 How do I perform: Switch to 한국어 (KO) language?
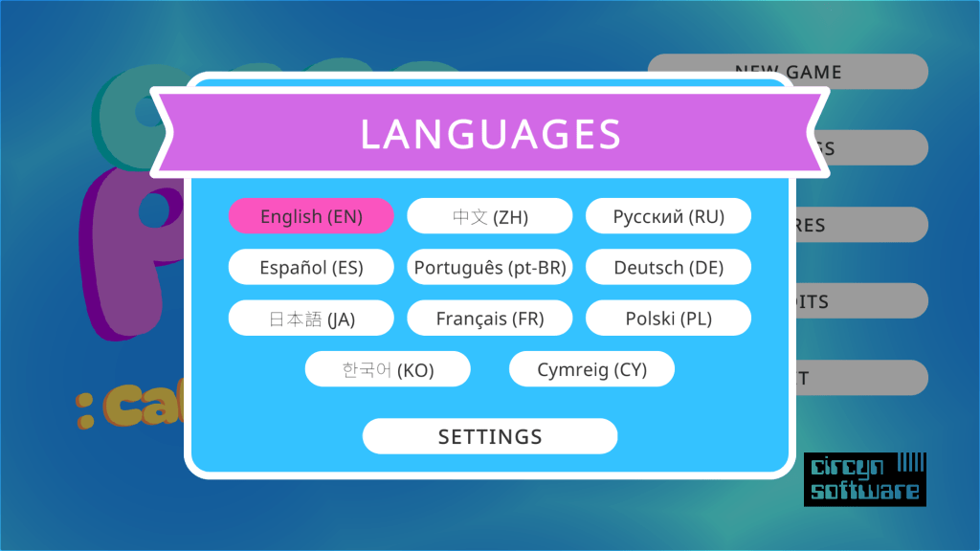388,369
